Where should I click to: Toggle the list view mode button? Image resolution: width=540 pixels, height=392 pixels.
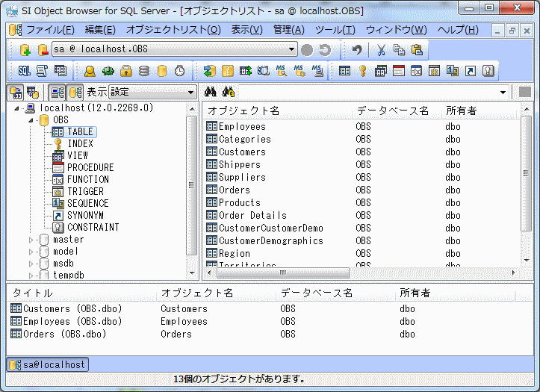click(x=57, y=93)
